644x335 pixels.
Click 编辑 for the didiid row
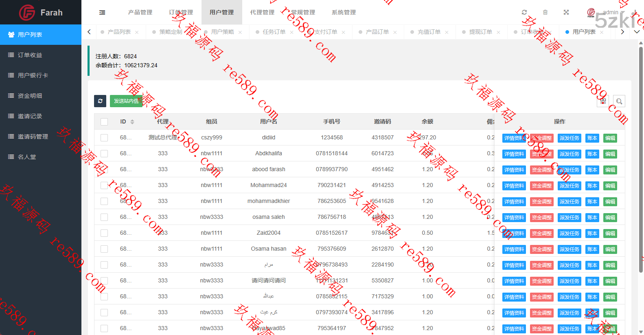click(610, 138)
